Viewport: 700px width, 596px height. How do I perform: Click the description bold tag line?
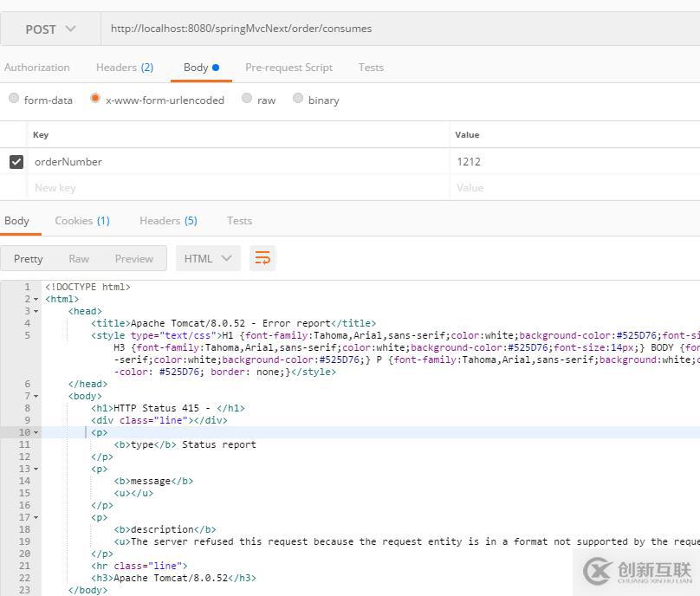[x=165, y=529]
